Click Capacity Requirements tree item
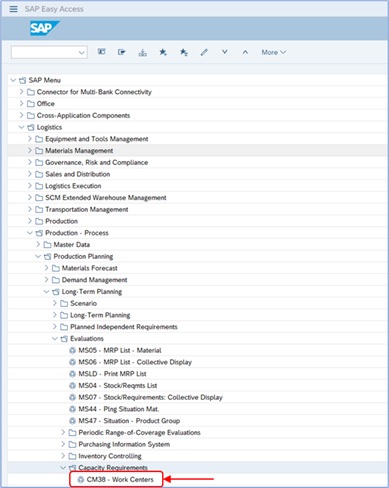 pos(113,467)
